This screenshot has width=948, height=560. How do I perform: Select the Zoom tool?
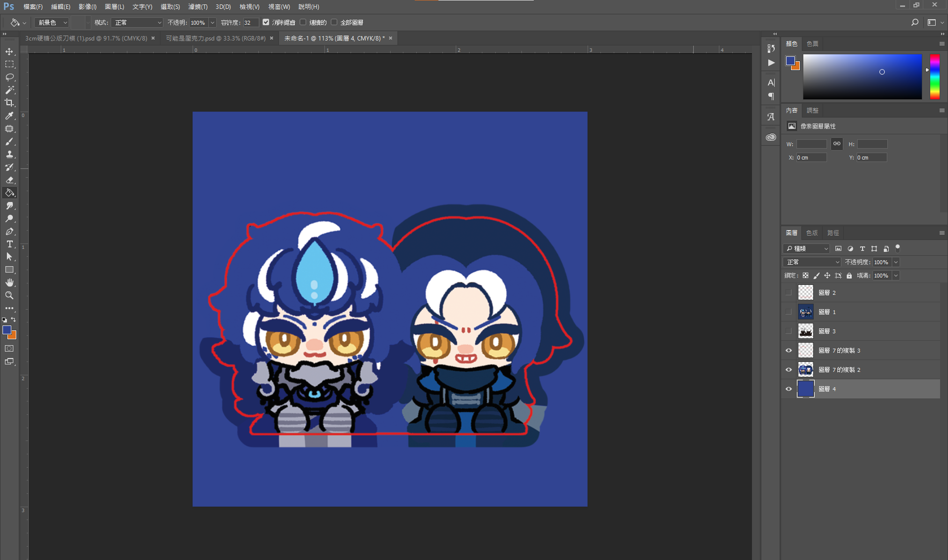pos(9,295)
